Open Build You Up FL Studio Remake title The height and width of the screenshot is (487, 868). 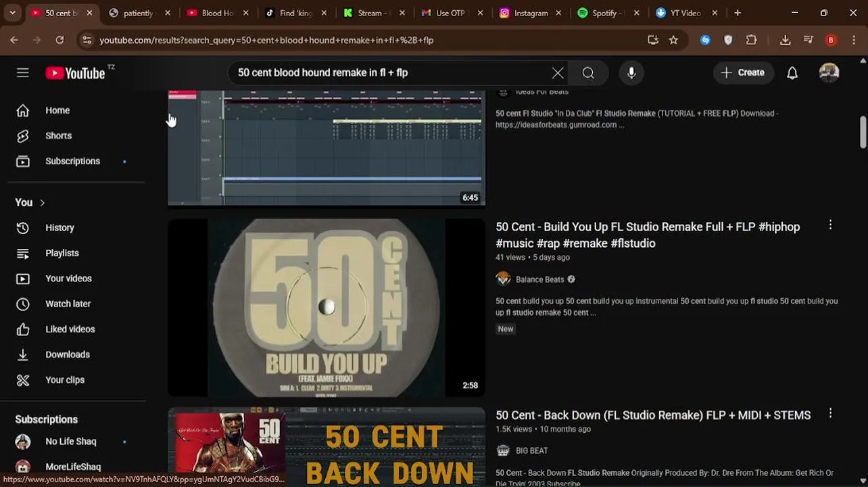click(648, 235)
